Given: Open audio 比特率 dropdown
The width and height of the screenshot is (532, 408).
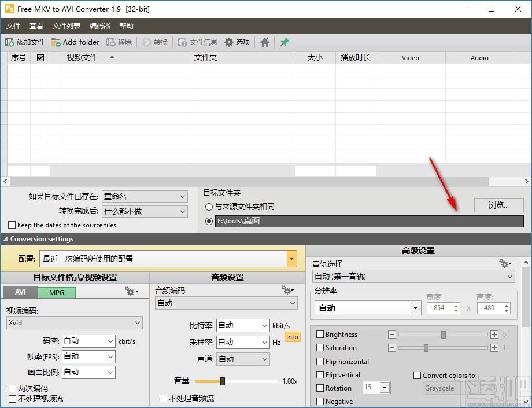Looking at the screenshot, I should [243, 325].
